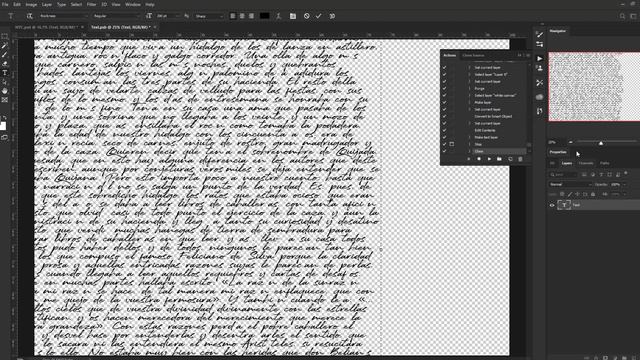Expand the Make text layer step
640x360 pixels.
(469, 137)
